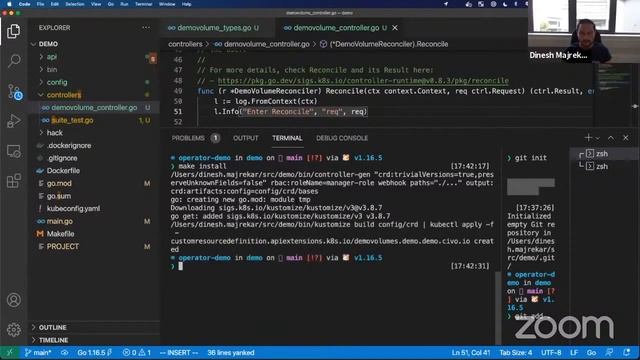Open the launch profile dropdown next to plus

pos(598,138)
